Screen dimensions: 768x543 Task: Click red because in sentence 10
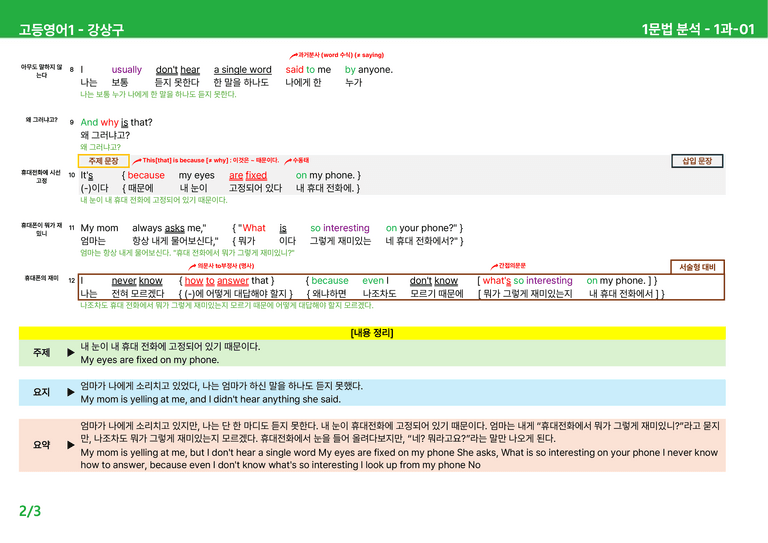click(x=146, y=175)
